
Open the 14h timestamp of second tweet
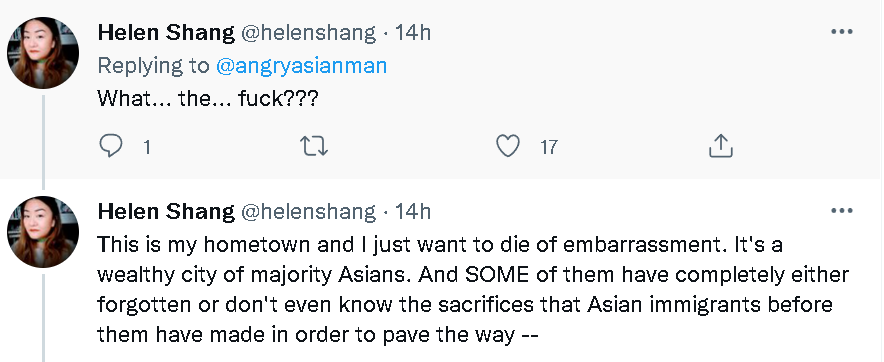pos(413,212)
